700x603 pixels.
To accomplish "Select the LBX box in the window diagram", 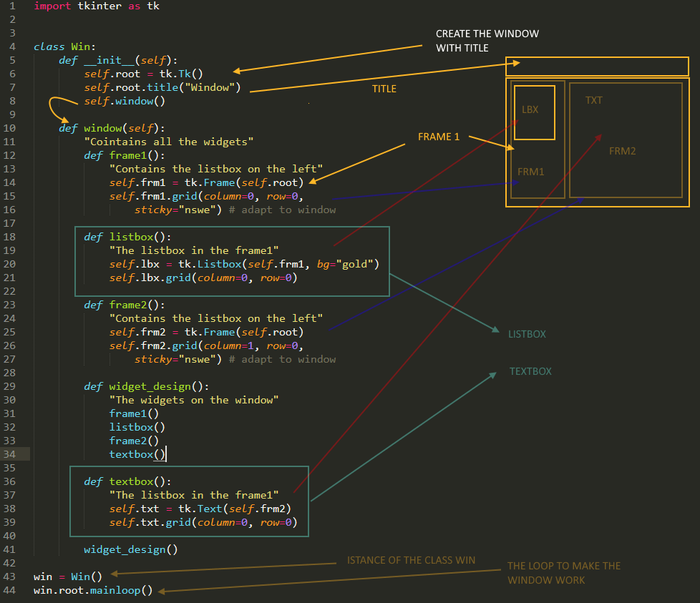I will coord(533,111).
